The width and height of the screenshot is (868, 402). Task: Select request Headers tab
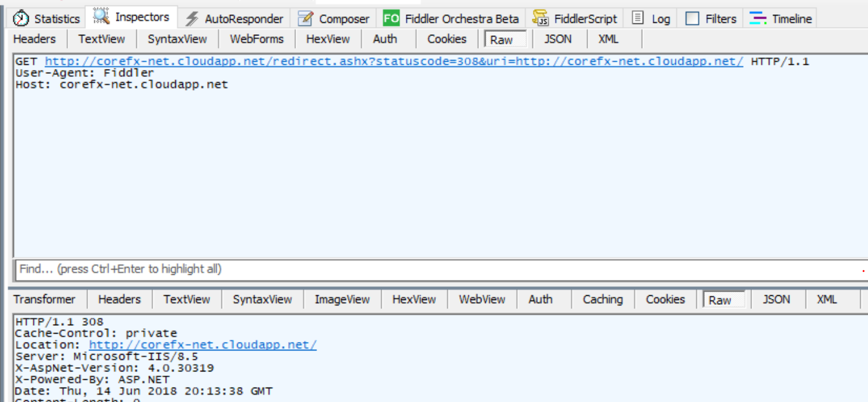(x=34, y=39)
